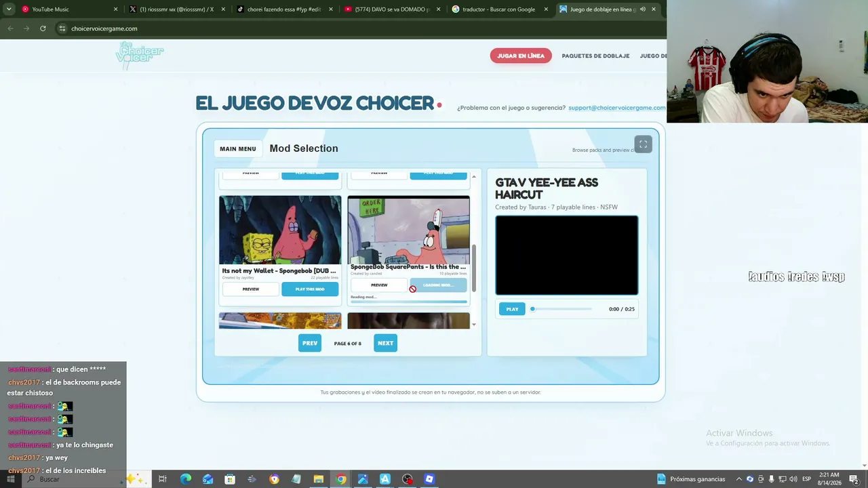Screen dimensions: 868x488
Task: Open the Roblox app in the taskbar
Action: [x=429, y=479]
